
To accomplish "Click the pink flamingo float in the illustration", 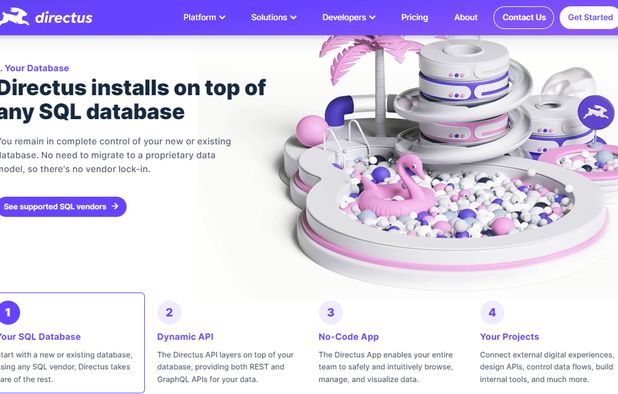I will pos(394,187).
